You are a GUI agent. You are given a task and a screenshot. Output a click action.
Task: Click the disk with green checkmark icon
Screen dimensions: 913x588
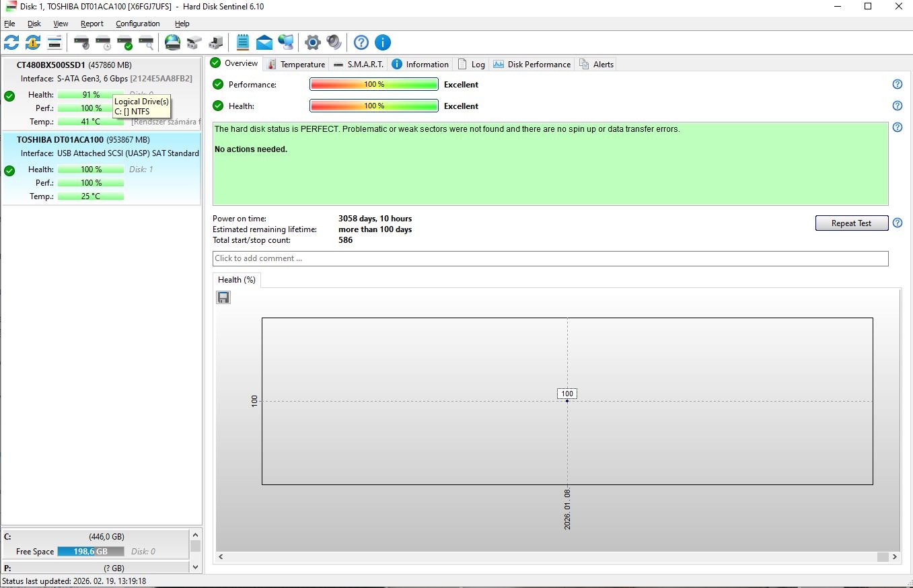[x=124, y=42]
